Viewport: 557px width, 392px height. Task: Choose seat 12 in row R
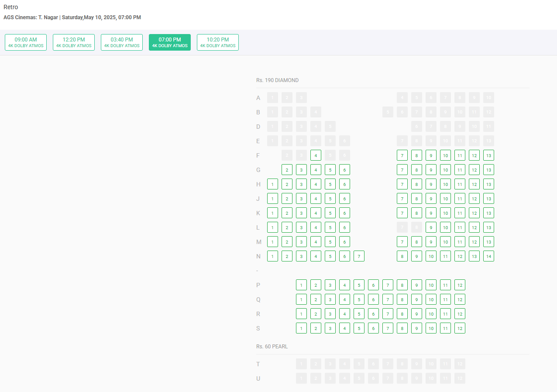point(460,314)
